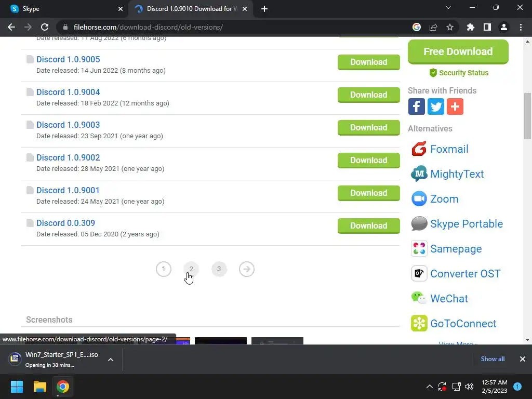The image size is (532, 399).
Task: Expand options for the Win7_Starter ISO download
Action: [x=111, y=360]
